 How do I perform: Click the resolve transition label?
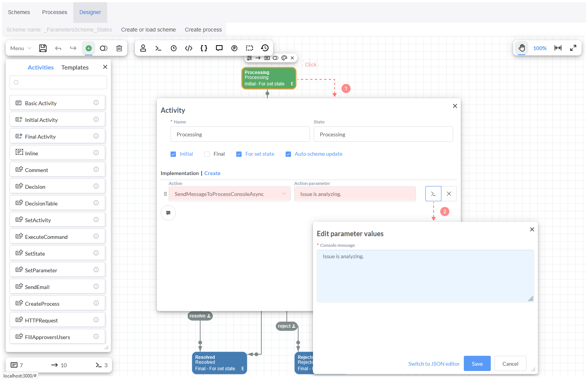click(x=200, y=316)
